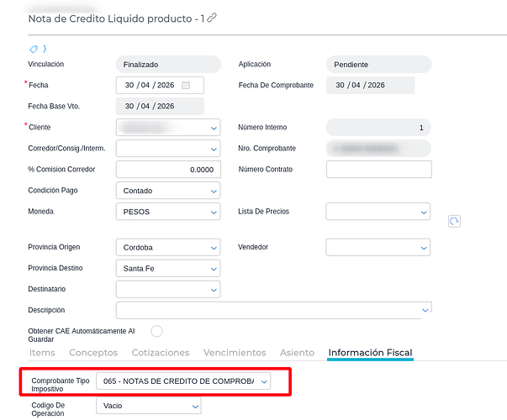Switch to the Cotizaciones tab
The image size is (507, 420).
coord(161,353)
